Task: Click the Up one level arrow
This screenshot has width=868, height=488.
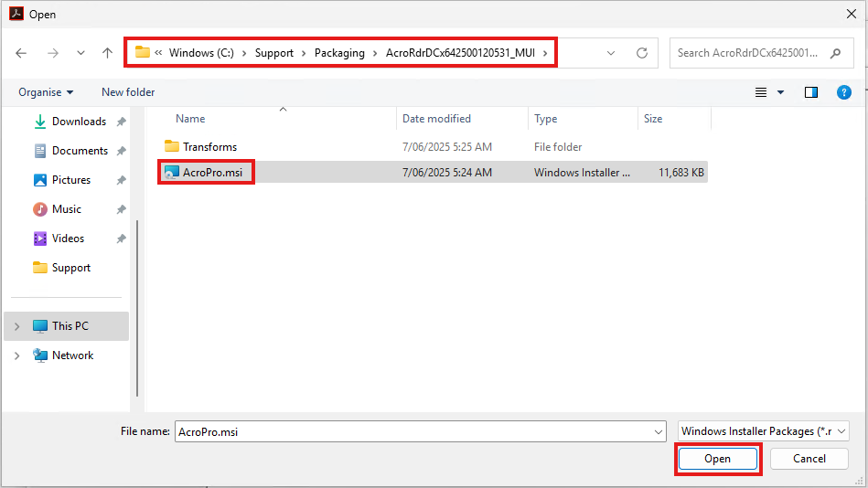Action: [x=107, y=53]
